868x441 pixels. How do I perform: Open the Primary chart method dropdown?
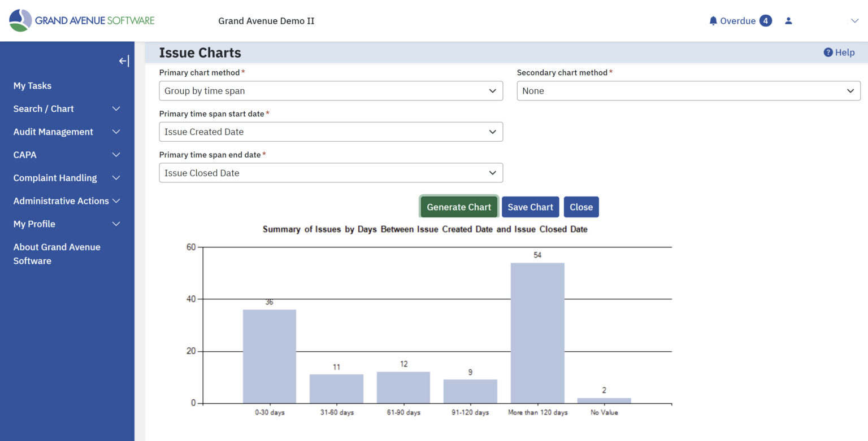pyautogui.click(x=331, y=90)
